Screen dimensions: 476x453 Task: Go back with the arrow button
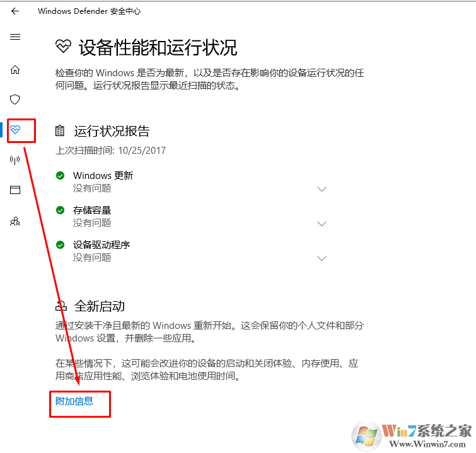tap(15, 11)
